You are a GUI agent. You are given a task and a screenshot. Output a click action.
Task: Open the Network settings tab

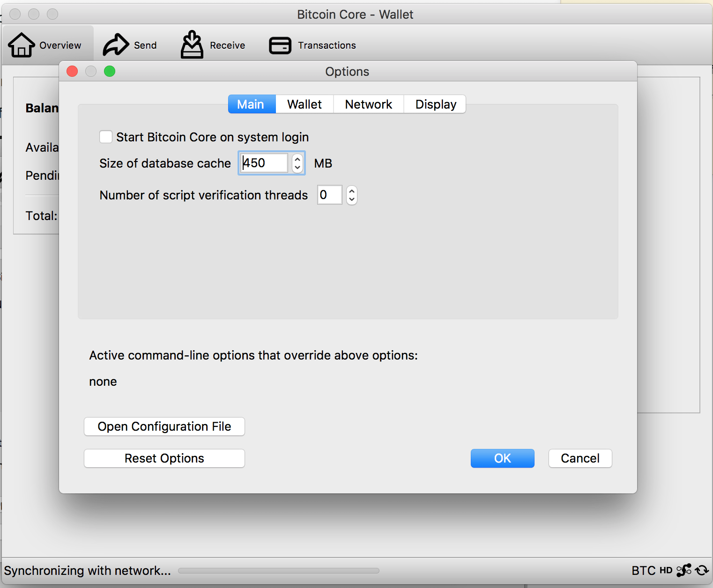368,104
